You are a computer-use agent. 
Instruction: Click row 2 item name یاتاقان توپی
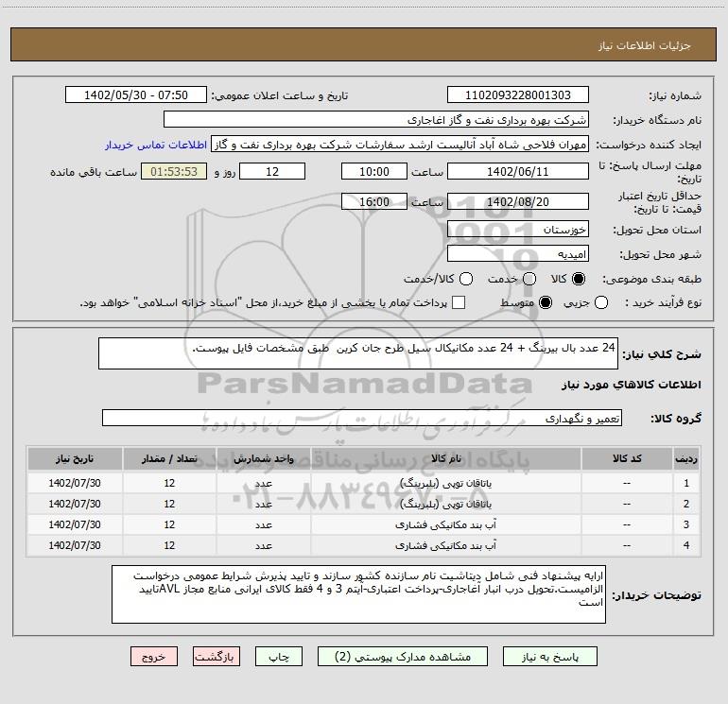pyautogui.click(x=445, y=504)
